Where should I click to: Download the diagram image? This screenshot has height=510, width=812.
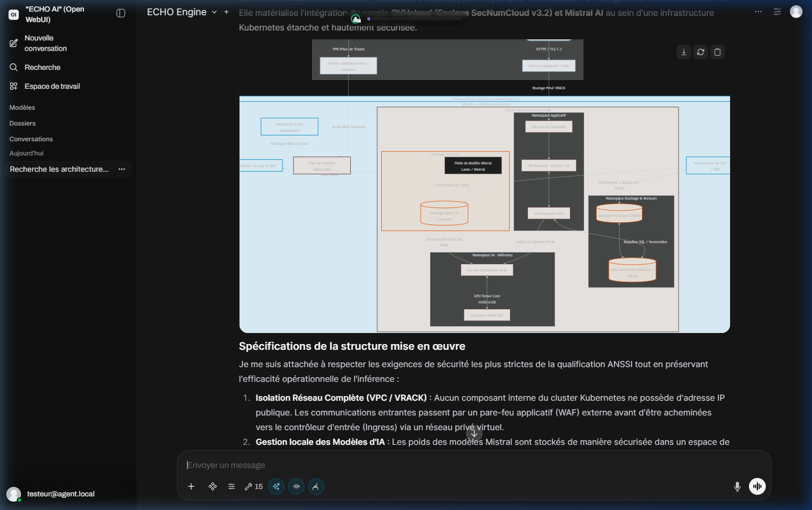[x=684, y=52]
